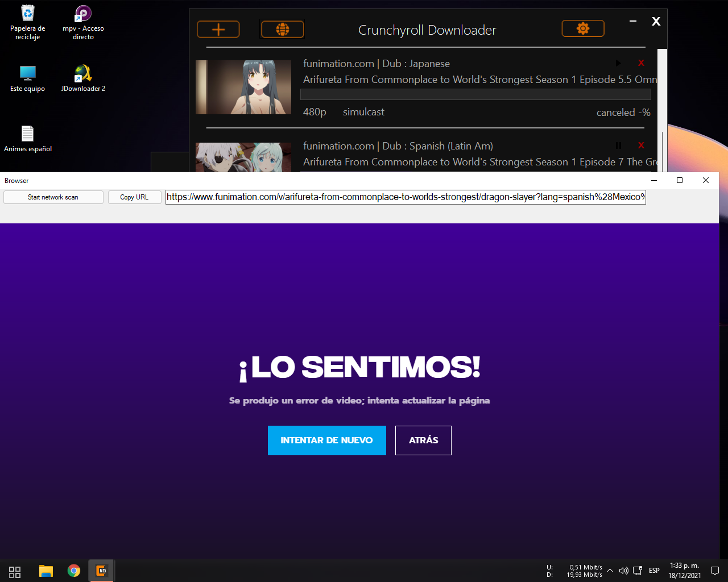Select Animes español text file icon
Screen dimensions: 728x582
pyautogui.click(x=28, y=139)
